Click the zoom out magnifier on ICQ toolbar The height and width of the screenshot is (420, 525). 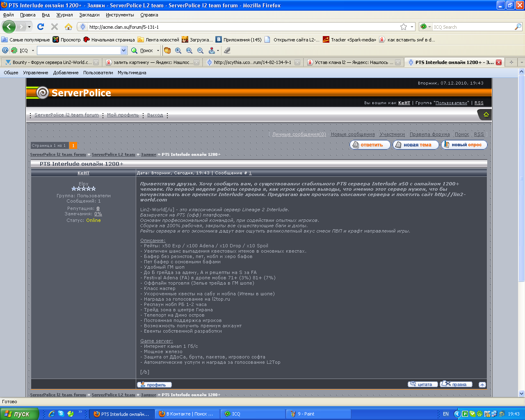pyautogui.click(x=201, y=50)
